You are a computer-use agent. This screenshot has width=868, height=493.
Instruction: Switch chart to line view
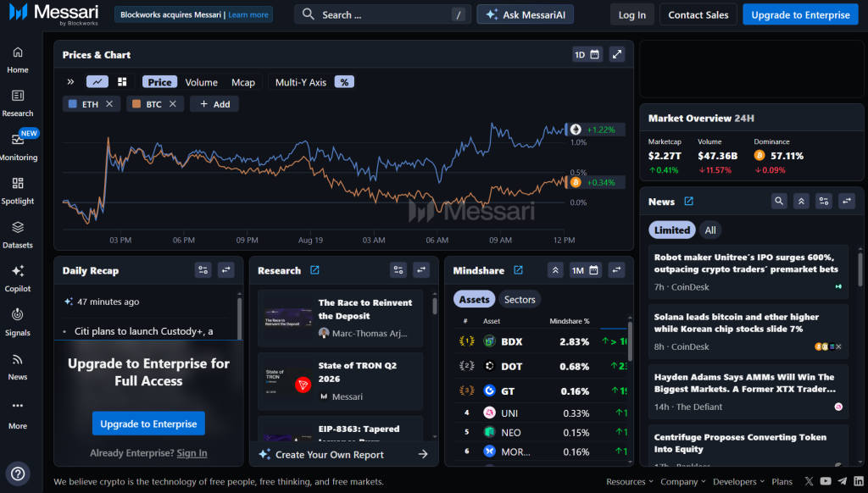coord(97,82)
